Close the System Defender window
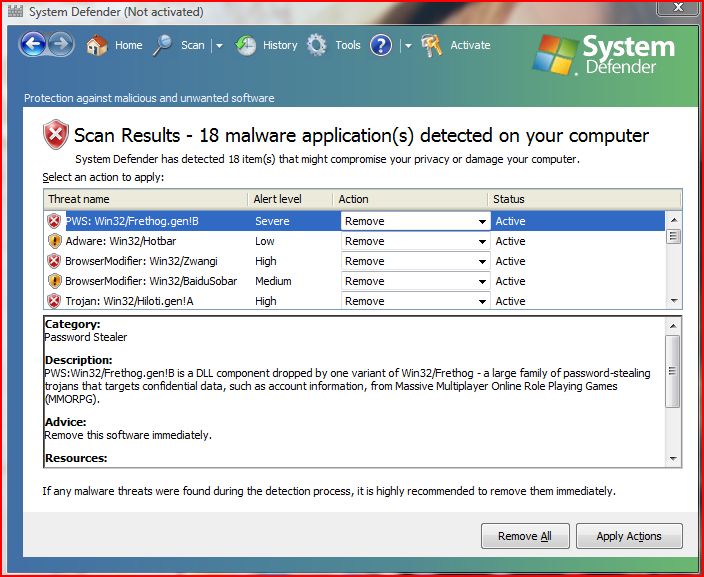Viewport: 704px width, 577px height. tap(678, 8)
